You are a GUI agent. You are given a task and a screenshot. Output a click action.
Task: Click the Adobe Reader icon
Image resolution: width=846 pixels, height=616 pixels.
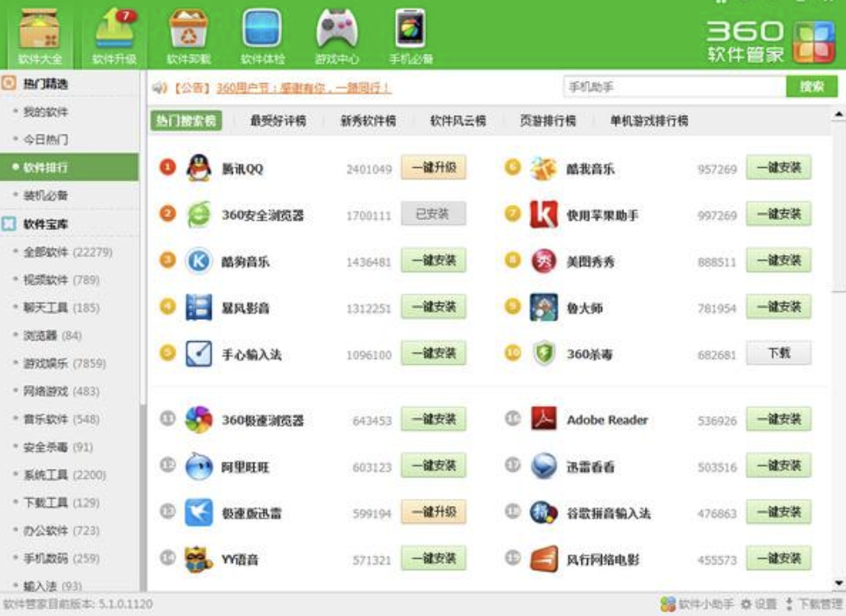click(x=543, y=419)
